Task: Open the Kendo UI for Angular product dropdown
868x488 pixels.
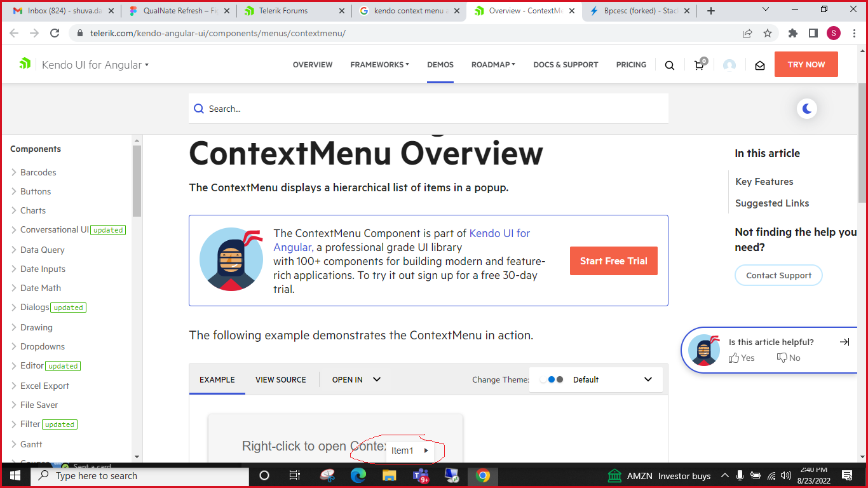Action: (x=95, y=65)
